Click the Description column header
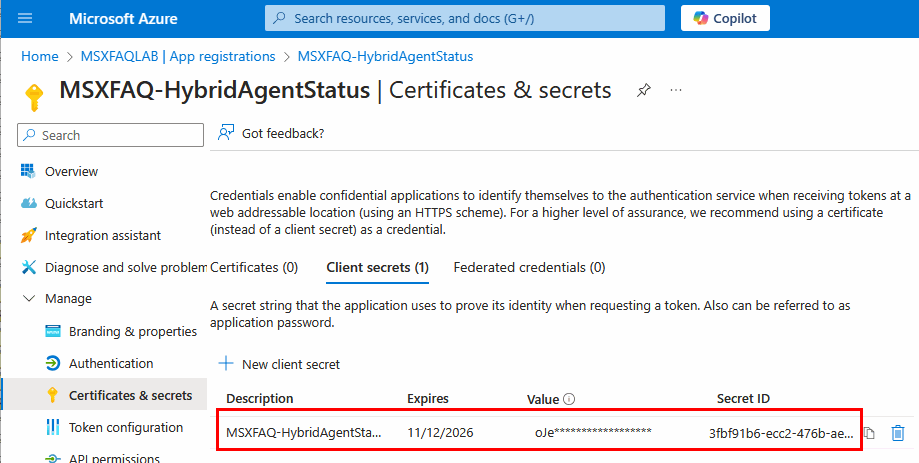The height and width of the screenshot is (463, 919). (260, 399)
